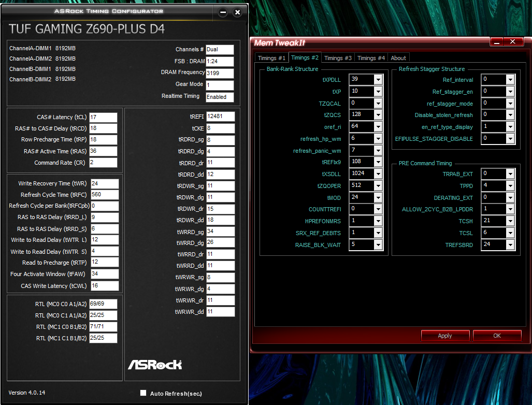Open the TCSH dropdown
Screen dimensions: 532x405
click(x=510, y=221)
